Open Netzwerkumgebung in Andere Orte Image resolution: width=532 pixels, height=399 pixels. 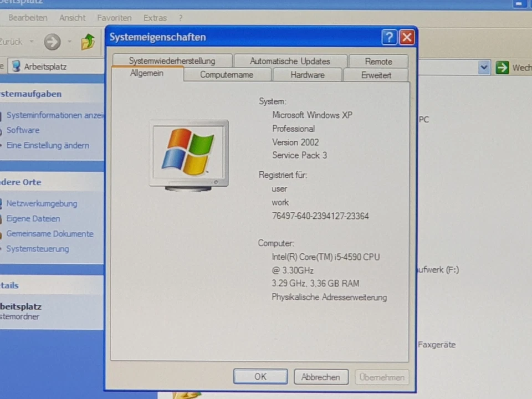42,203
